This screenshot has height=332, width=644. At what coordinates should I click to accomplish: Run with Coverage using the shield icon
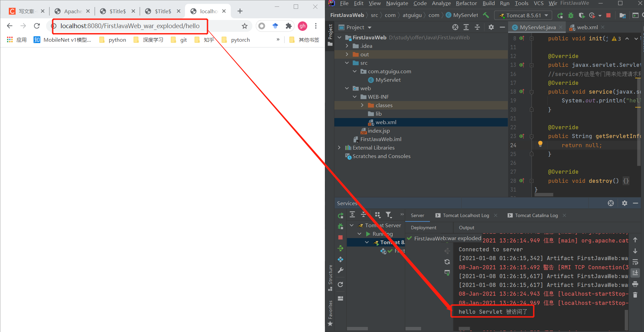click(581, 15)
